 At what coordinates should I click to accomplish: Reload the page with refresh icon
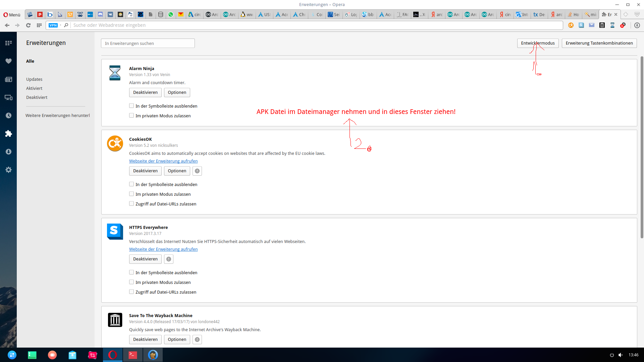tap(29, 25)
